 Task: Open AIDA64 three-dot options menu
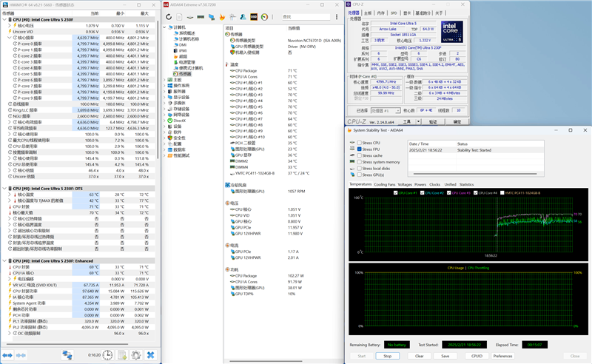pyautogui.click(x=337, y=16)
